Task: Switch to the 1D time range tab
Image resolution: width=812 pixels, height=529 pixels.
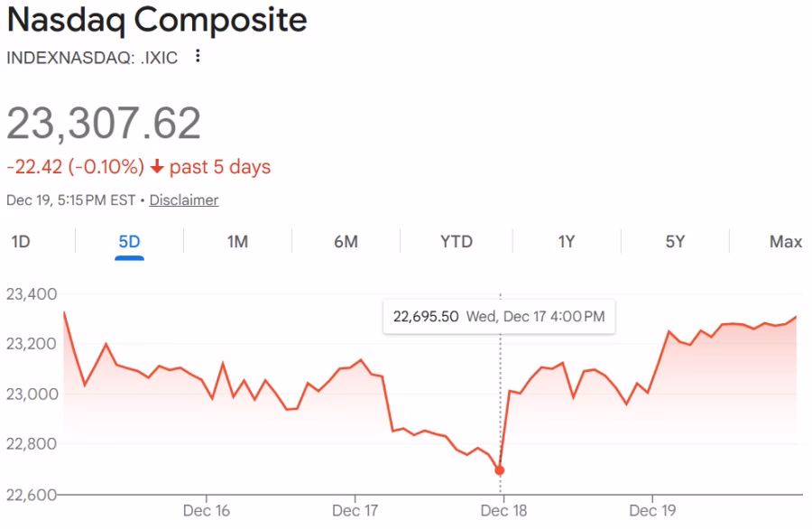Action: pyautogui.click(x=20, y=242)
